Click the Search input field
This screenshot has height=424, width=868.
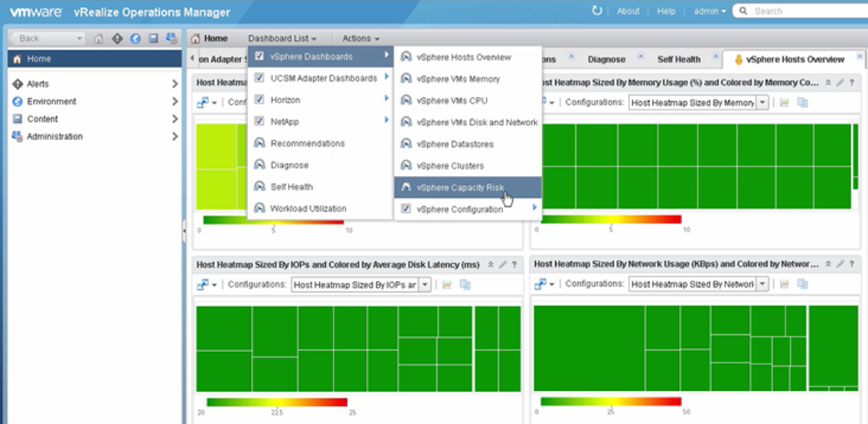point(805,11)
